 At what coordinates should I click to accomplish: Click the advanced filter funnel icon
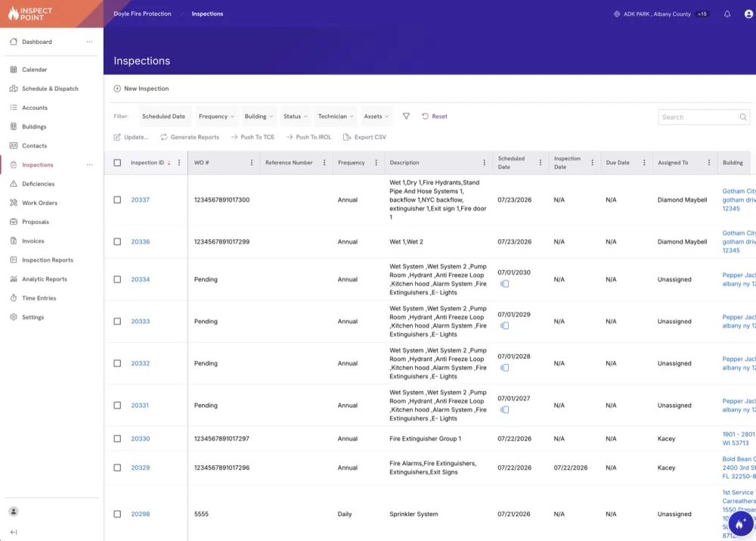pos(407,117)
